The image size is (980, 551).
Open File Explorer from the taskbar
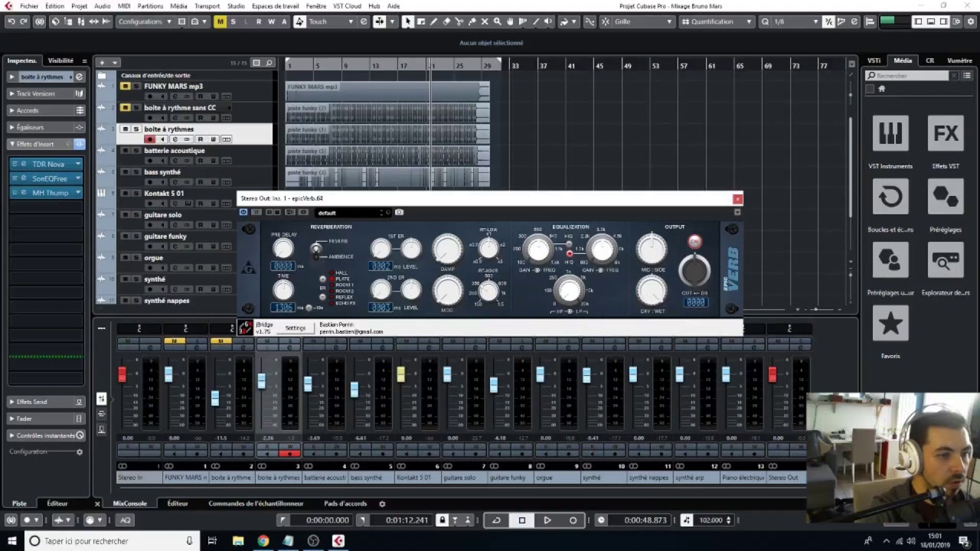coord(238,541)
